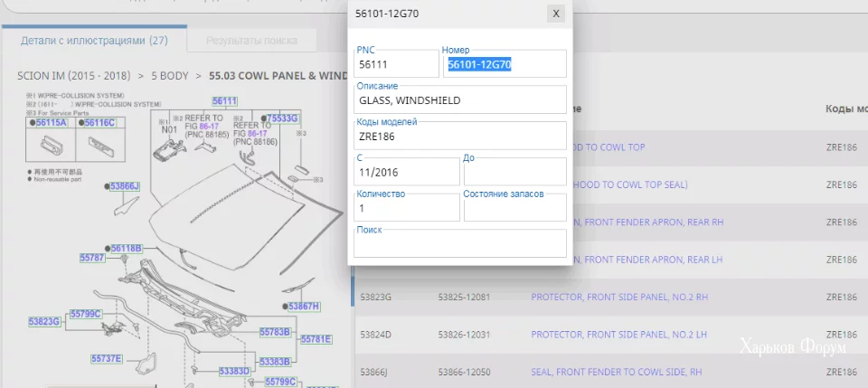Viewport: 868px width, 388px height.
Task: Select diagram label 55787
Action: click(92, 258)
